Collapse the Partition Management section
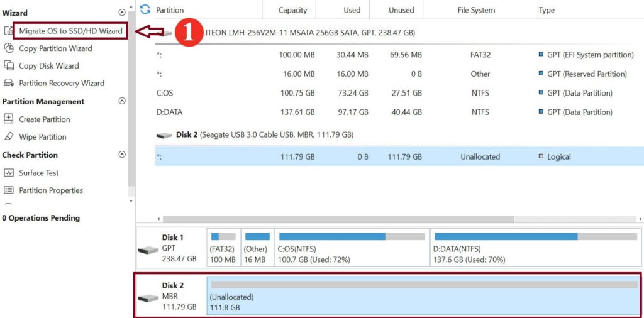This screenshot has height=318, width=644. click(x=122, y=101)
